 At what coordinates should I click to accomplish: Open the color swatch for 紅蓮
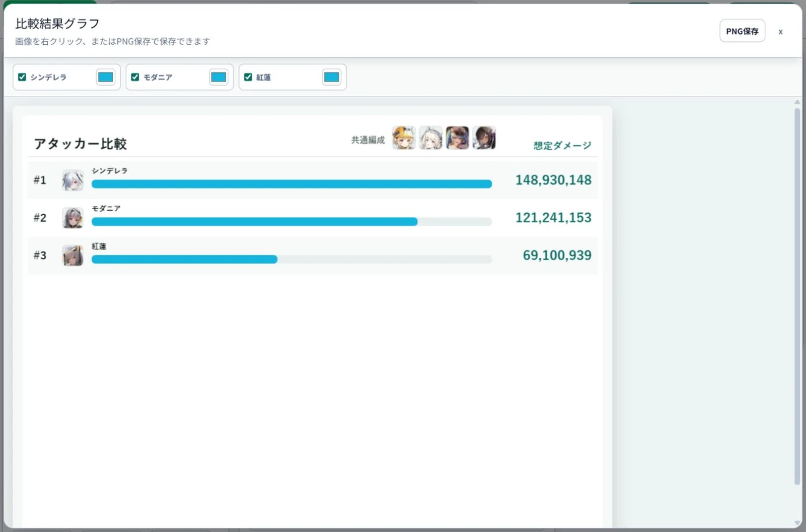[x=332, y=77]
